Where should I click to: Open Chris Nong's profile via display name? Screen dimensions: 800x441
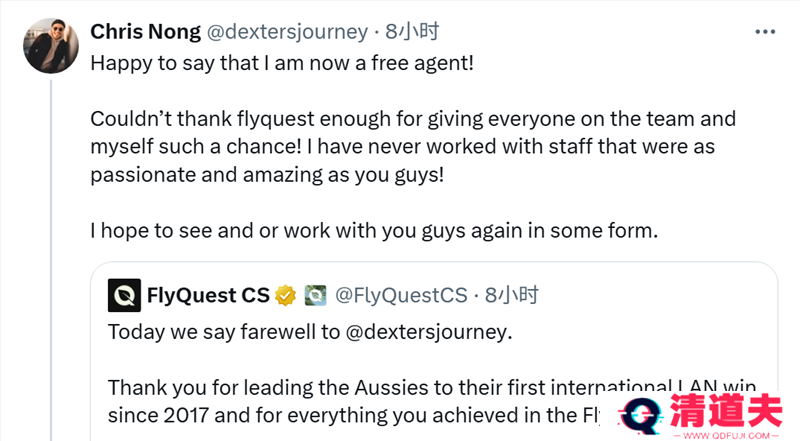click(x=144, y=32)
